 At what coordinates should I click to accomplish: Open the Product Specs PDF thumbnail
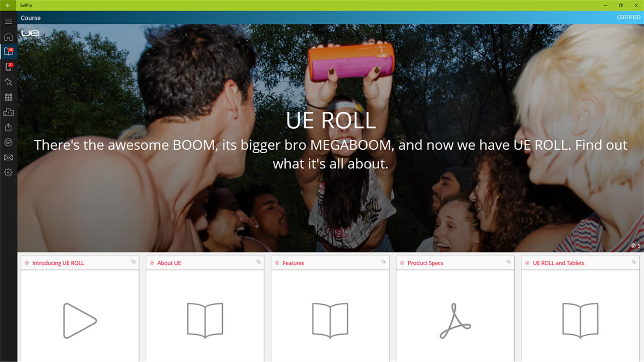[x=455, y=320]
